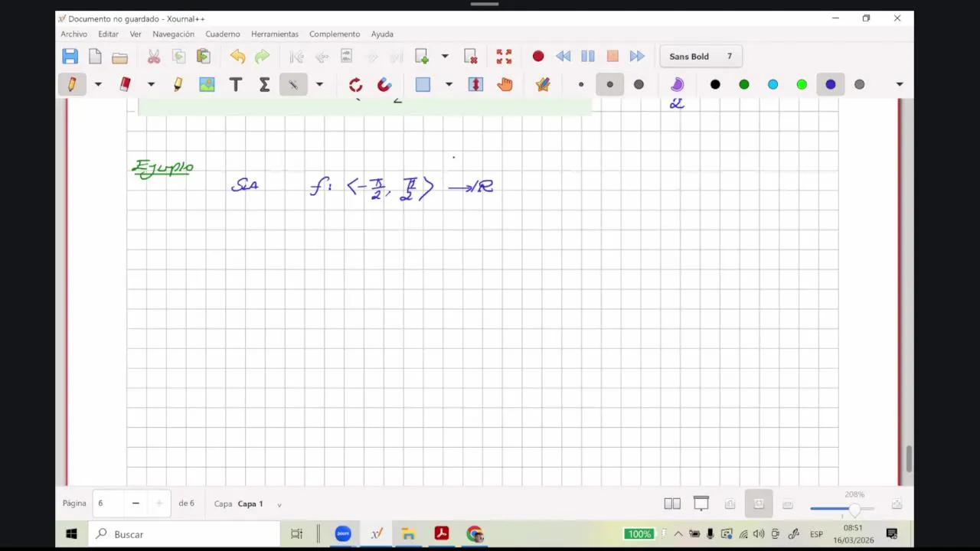Toggle presentation mode icon
980x551 pixels.
coord(701,504)
